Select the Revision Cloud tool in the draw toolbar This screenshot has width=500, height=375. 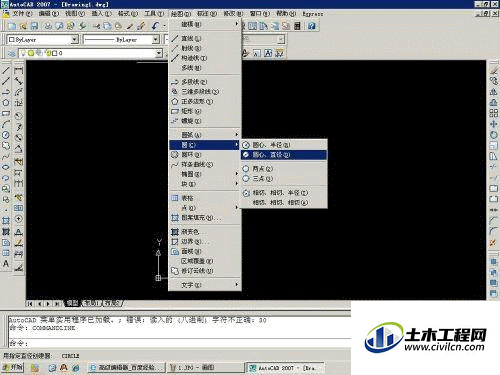(6, 146)
